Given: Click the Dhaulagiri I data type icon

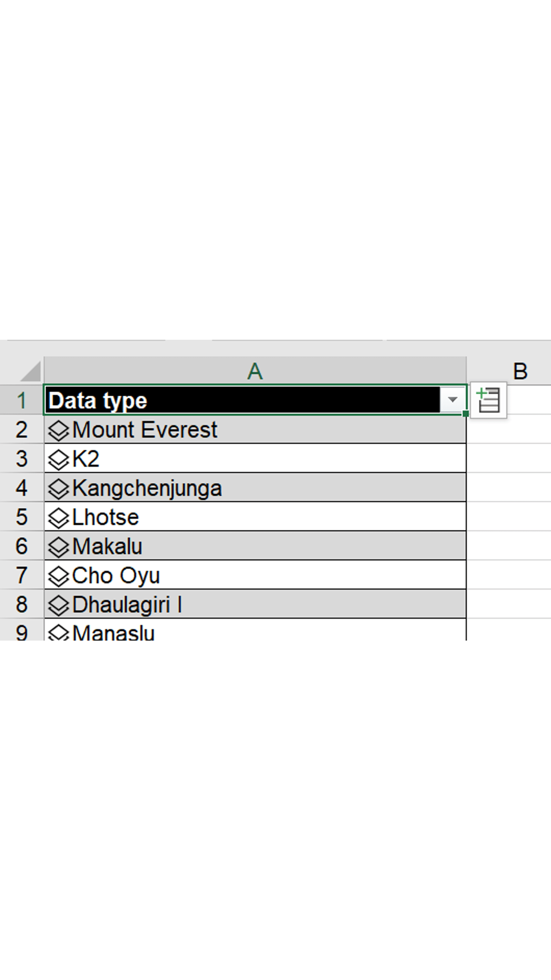Looking at the screenshot, I should pyautogui.click(x=59, y=605).
